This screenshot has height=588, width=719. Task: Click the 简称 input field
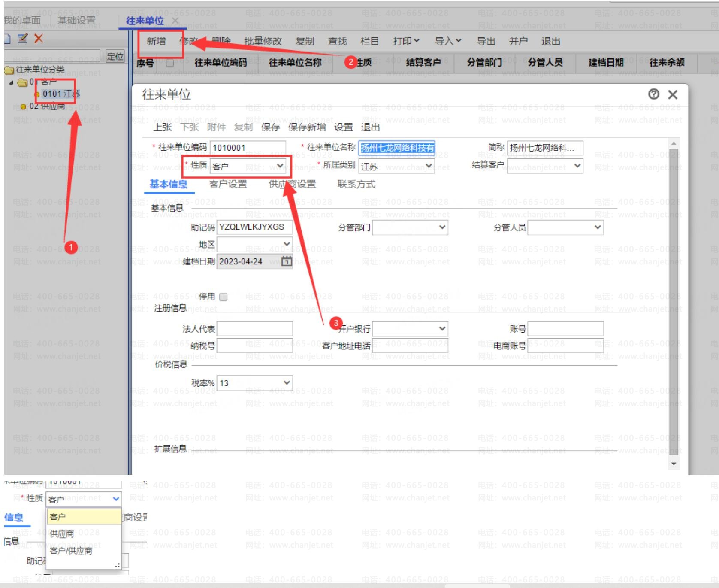[x=545, y=148]
